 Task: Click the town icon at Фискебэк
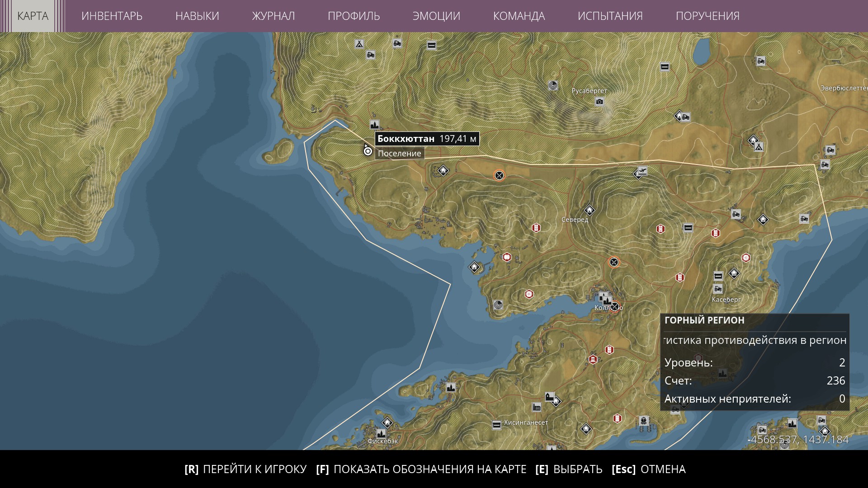381,433
